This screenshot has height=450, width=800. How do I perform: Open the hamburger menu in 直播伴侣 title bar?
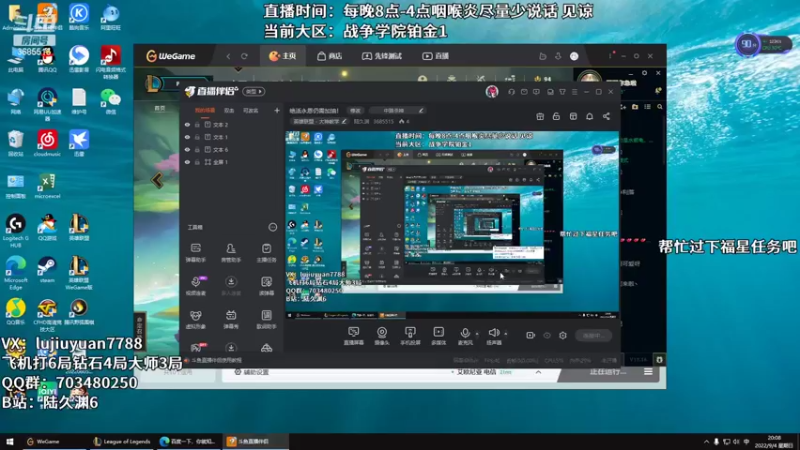(574, 92)
